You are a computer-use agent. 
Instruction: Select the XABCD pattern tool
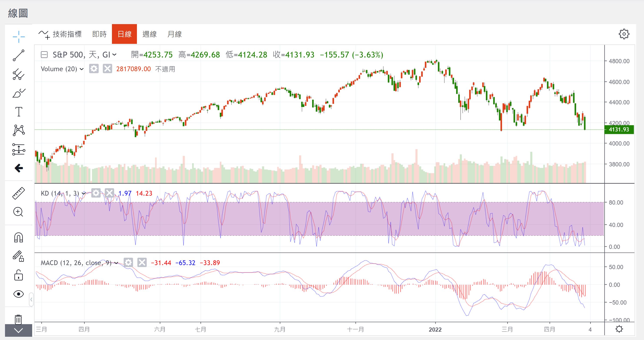click(x=18, y=130)
